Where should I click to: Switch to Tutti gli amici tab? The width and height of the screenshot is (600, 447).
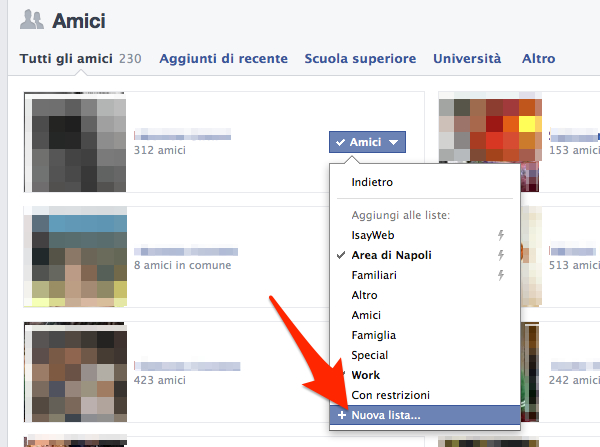click(80, 59)
